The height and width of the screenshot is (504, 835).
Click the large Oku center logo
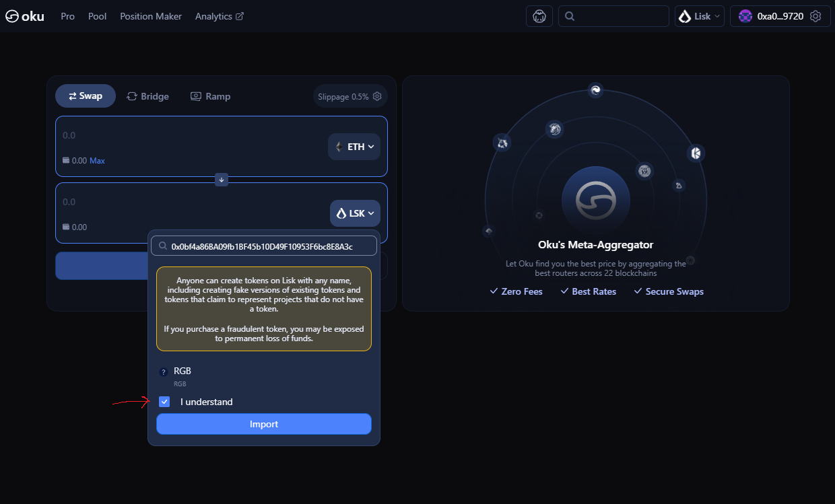pos(596,200)
